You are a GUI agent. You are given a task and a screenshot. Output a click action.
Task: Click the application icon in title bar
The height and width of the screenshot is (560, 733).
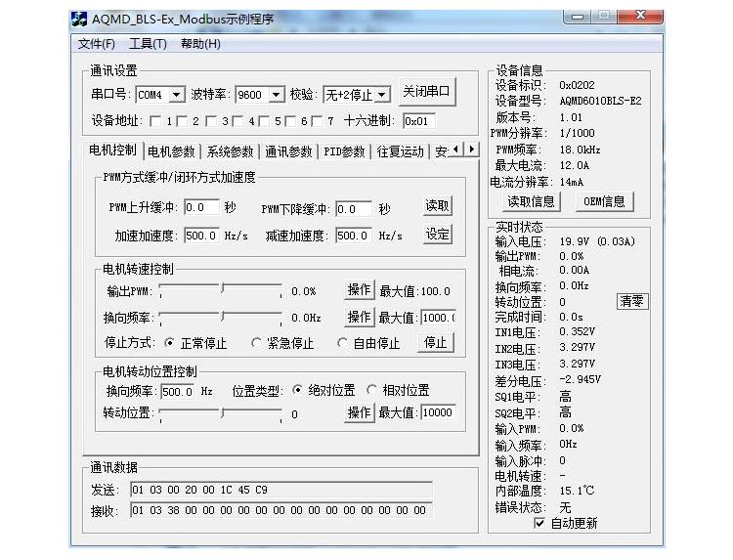82,20
